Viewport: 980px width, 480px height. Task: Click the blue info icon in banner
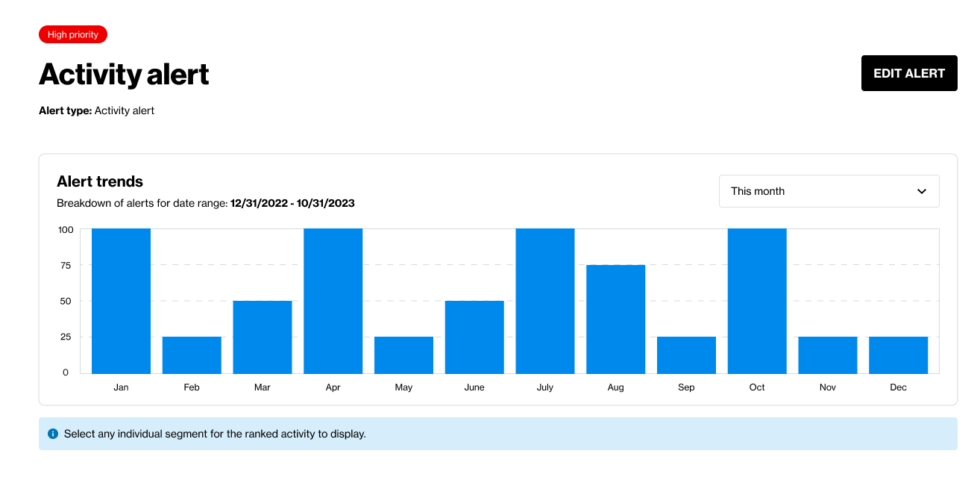52,434
